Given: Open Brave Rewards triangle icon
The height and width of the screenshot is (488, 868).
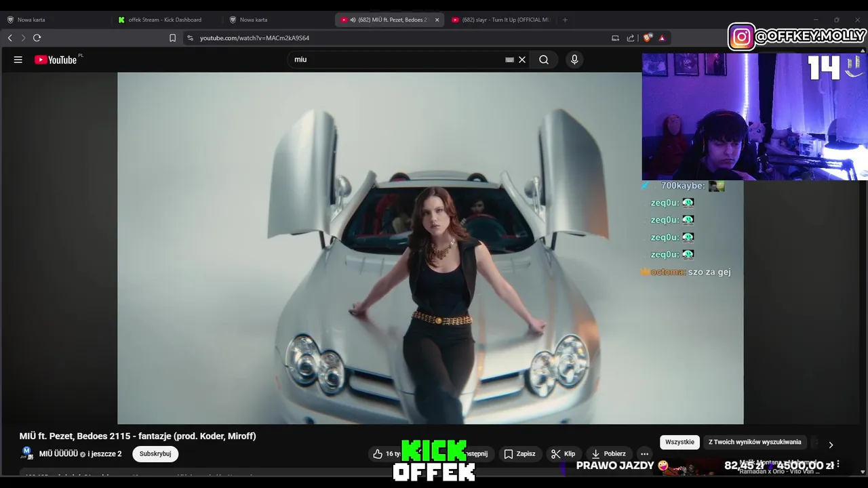Looking at the screenshot, I should tap(662, 38).
